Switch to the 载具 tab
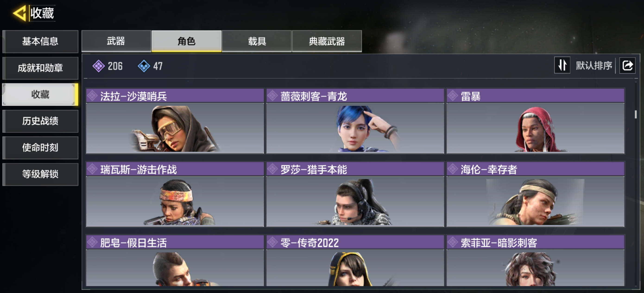 (257, 41)
